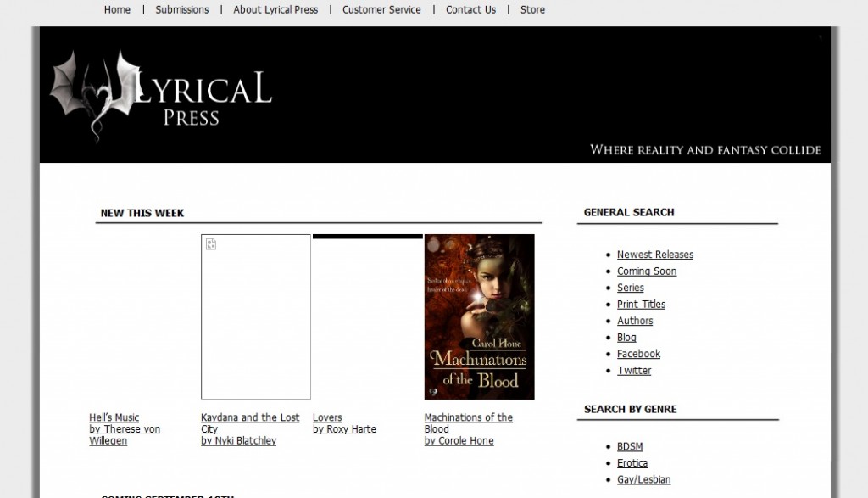The height and width of the screenshot is (498, 868).
Task: Follow the Machinations of the Blood title link
Action: [x=468, y=423]
